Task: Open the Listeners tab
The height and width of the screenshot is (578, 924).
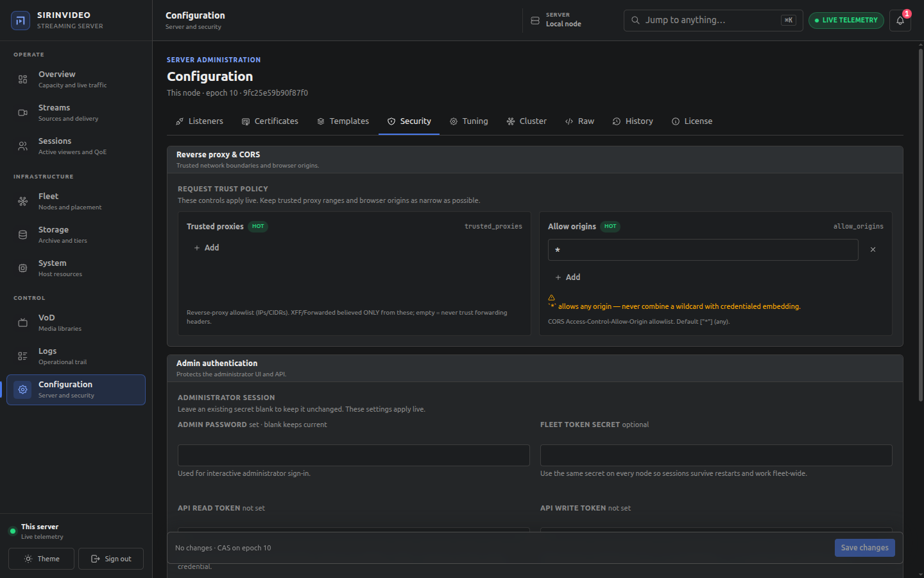Action: click(200, 121)
